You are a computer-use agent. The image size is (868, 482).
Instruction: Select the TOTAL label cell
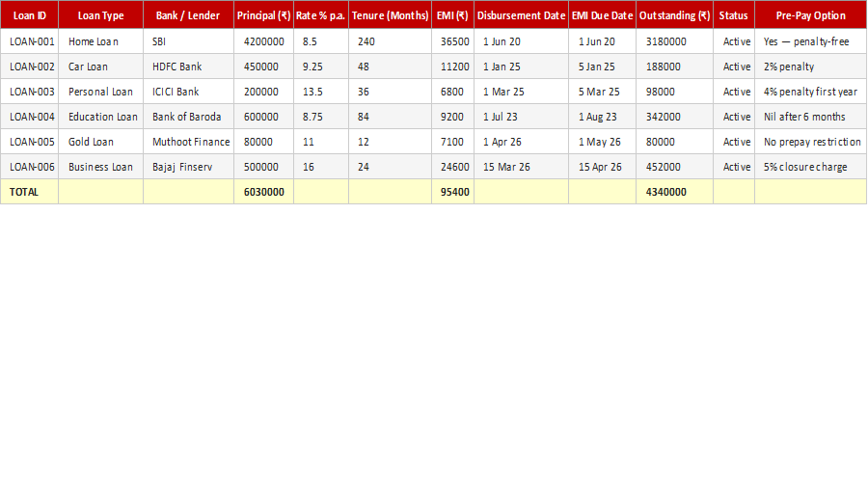click(29, 192)
